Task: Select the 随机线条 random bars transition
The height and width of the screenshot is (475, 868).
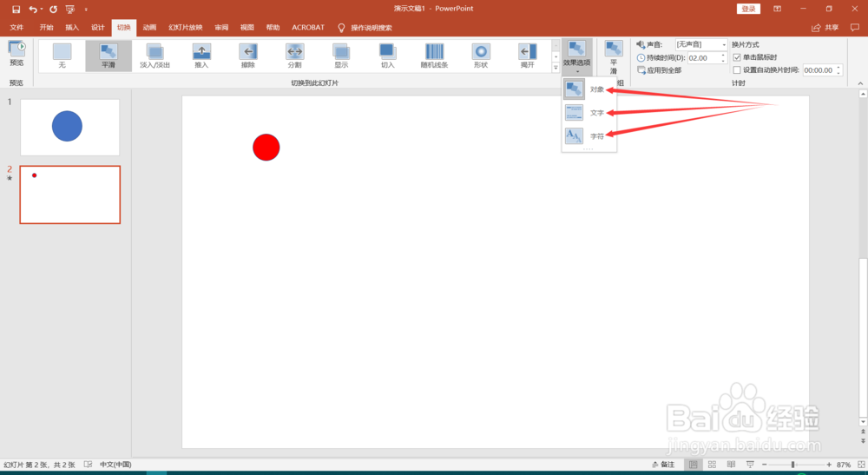Action: [434, 56]
